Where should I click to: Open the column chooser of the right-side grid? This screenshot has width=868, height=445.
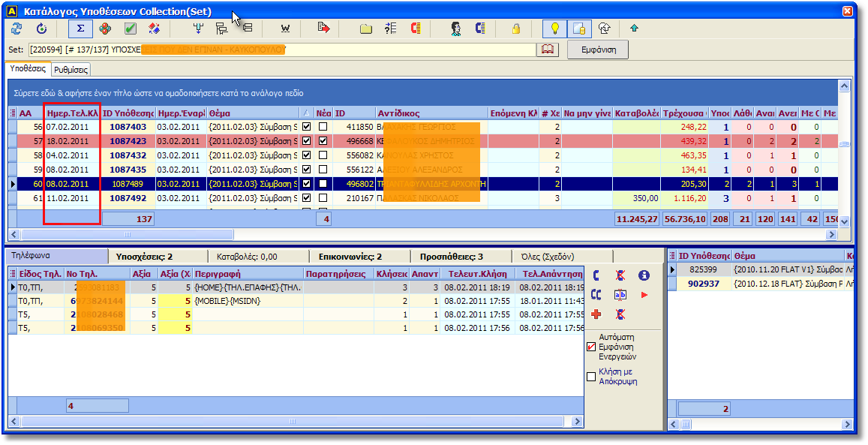click(x=673, y=256)
